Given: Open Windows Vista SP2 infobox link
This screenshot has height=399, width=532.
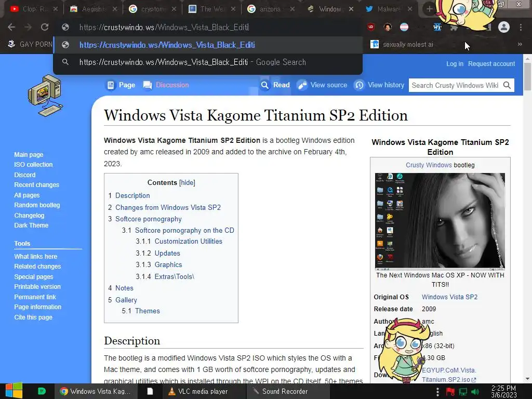Looking at the screenshot, I should pyautogui.click(x=449, y=297).
